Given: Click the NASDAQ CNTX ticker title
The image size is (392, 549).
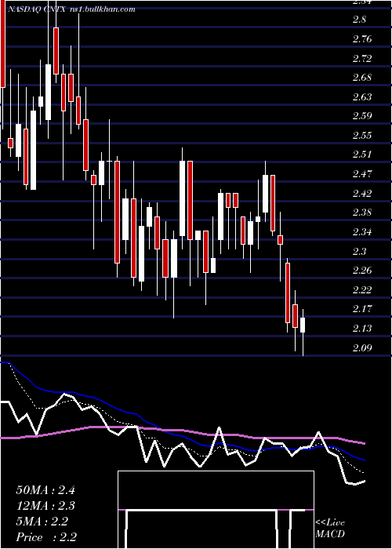Looking at the screenshot, I should click(x=35, y=9).
